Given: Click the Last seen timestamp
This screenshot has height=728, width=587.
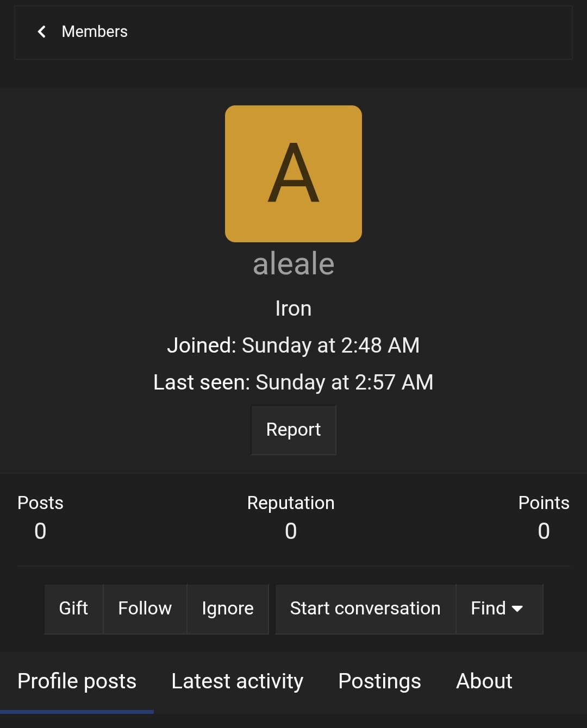Looking at the screenshot, I should (293, 382).
